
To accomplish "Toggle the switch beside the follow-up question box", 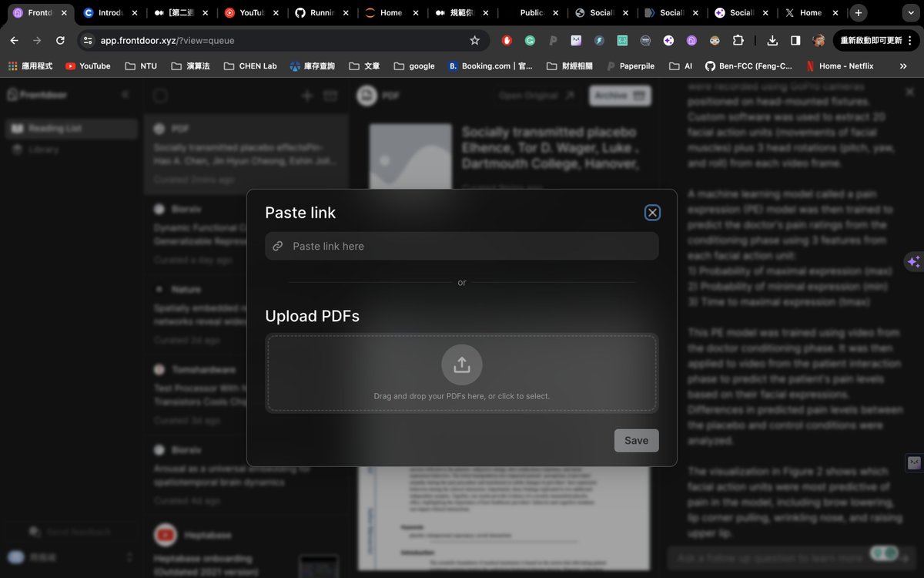I will coord(882,553).
